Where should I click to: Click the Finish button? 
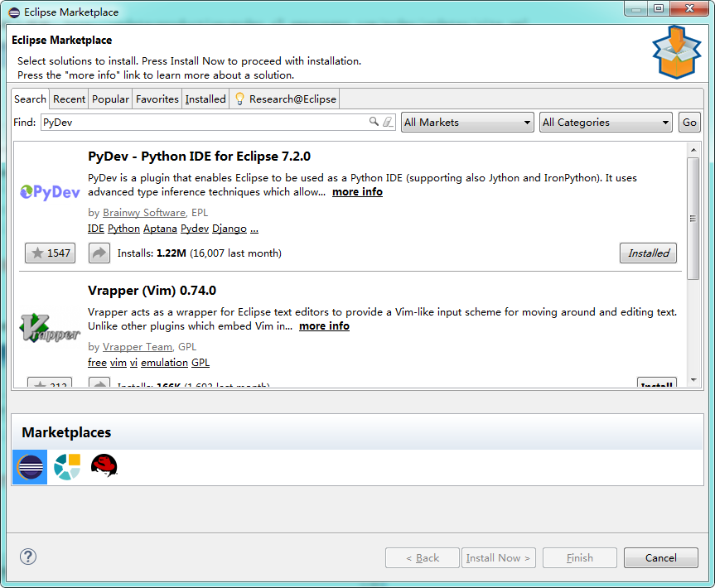(580, 558)
